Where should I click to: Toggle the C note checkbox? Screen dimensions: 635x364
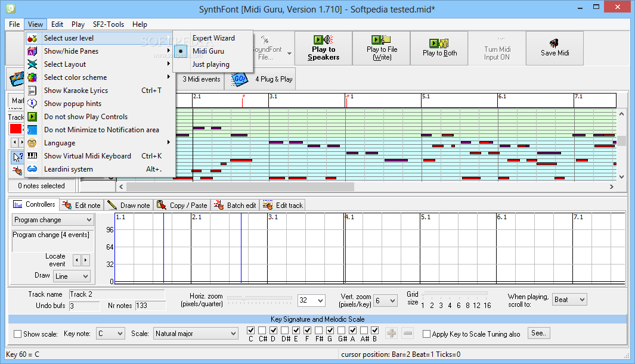pyautogui.click(x=250, y=331)
